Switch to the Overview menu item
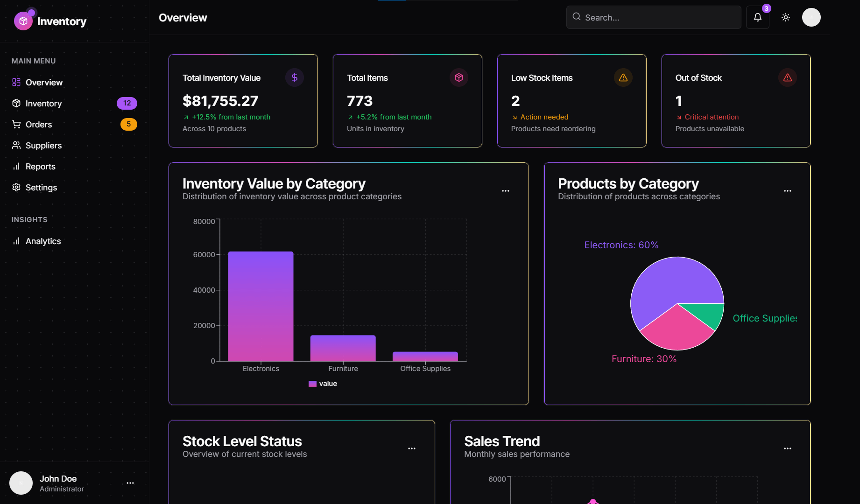This screenshot has width=860, height=504. pos(44,82)
